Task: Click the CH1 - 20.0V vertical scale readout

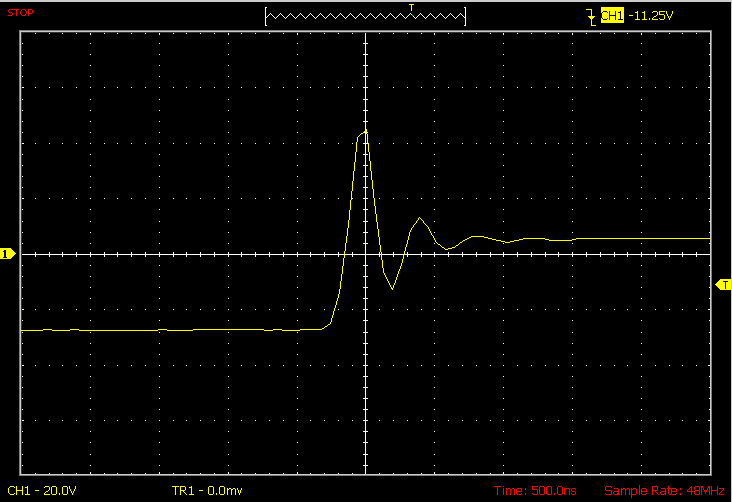Action: [x=42, y=490]
